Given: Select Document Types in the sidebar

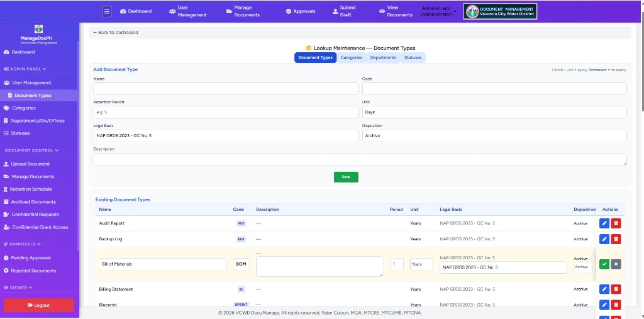Looking at the screenshot, I should click(x=38, y=96).
